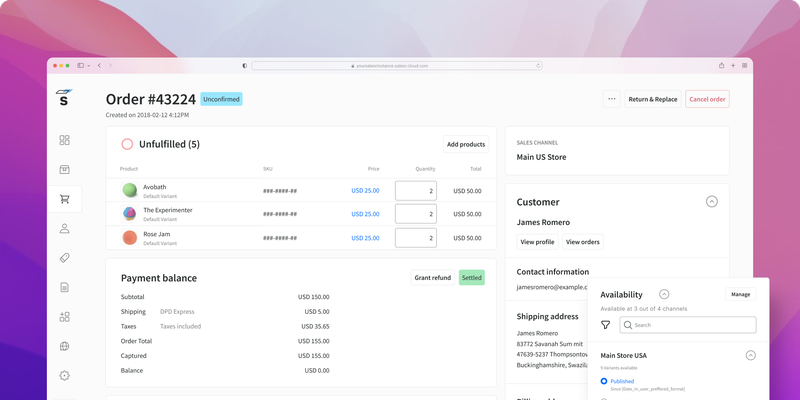Collapse the Availability card chevron

click(664, 294)
